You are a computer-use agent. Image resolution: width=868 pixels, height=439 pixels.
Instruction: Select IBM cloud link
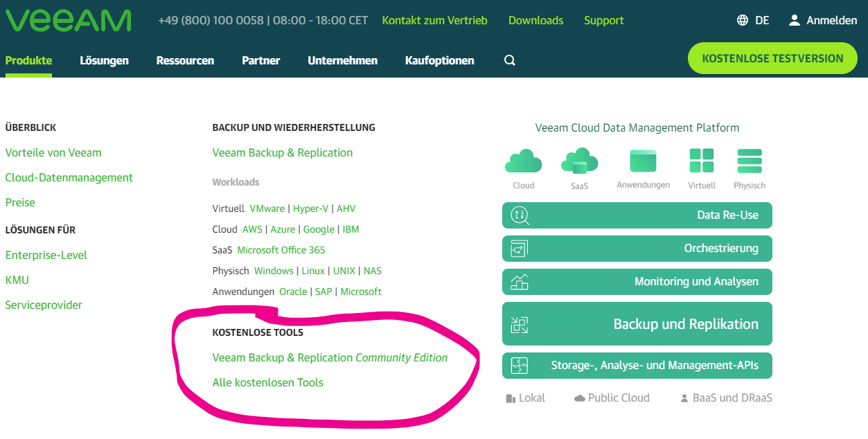tap(351, 229)
